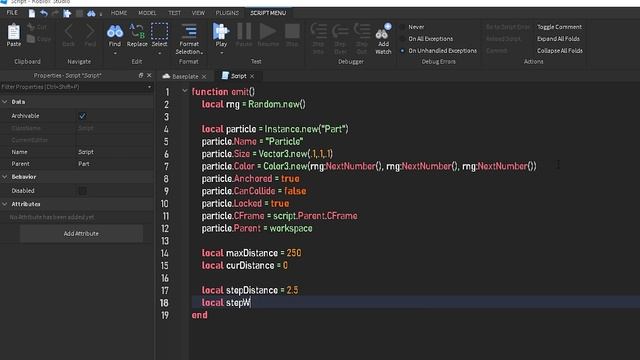The image size is (640, 360).
Task: Click the stepDistance value 2.5
Action: point(292,290)
